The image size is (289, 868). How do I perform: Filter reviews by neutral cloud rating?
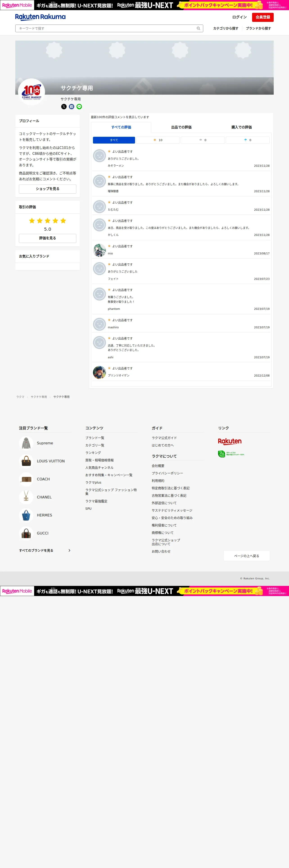[203, 140]
